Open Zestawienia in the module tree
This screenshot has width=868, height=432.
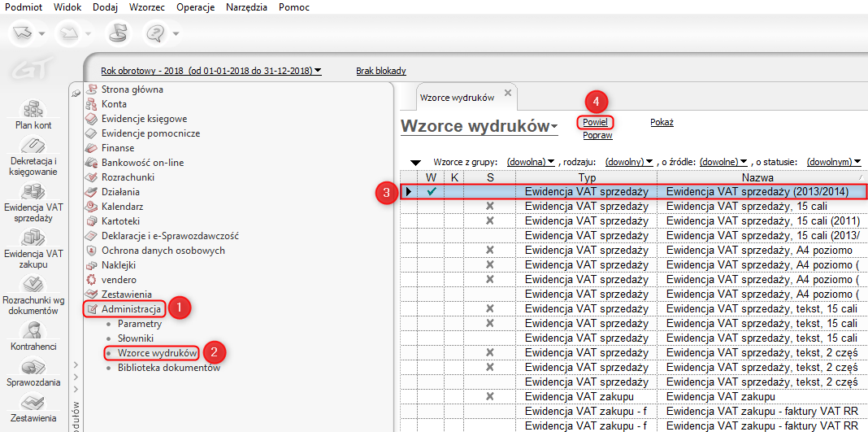pos(126,294)
